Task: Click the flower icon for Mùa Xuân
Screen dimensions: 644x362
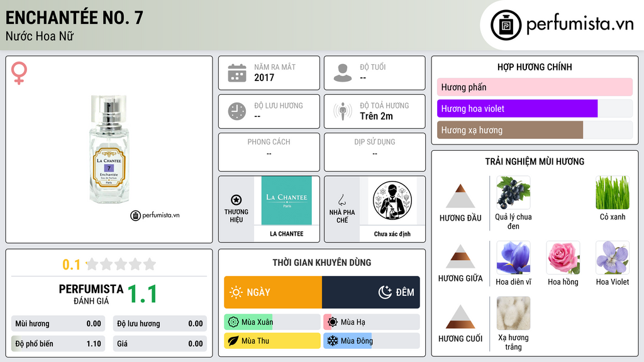Action: 233,322
